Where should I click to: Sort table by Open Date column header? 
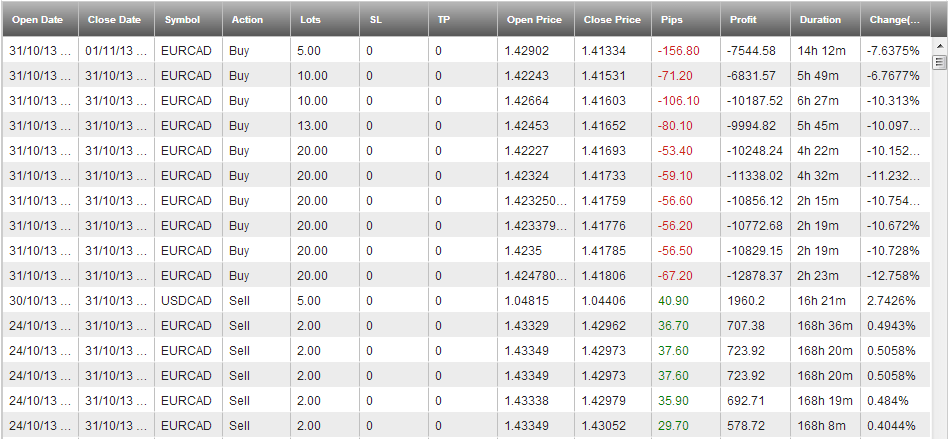tap(40, 19)
